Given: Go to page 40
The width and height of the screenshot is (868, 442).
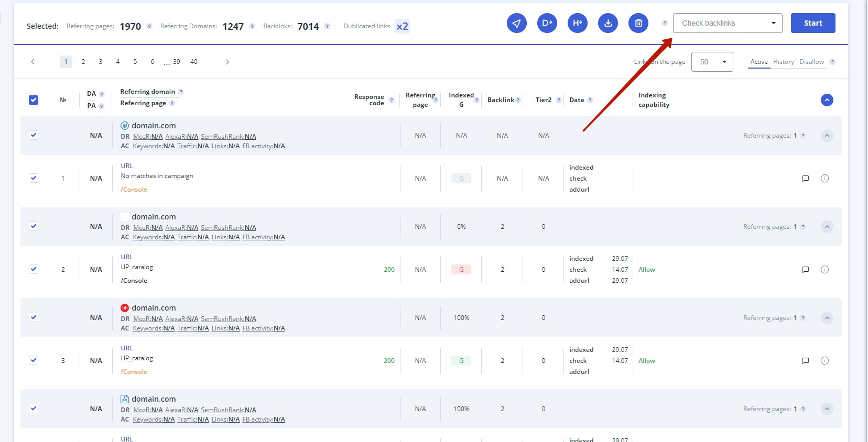Looking at the screenshot, I should pos(194,62).
